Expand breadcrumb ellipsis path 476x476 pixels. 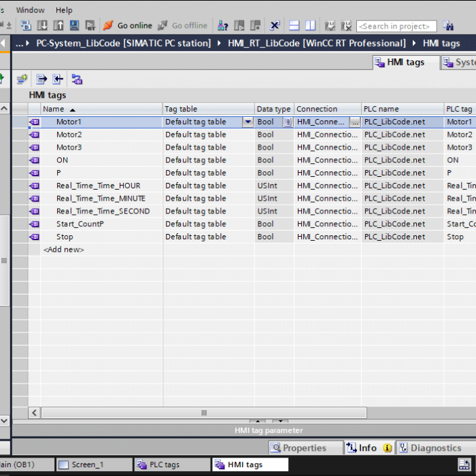(x=20, y=44)
